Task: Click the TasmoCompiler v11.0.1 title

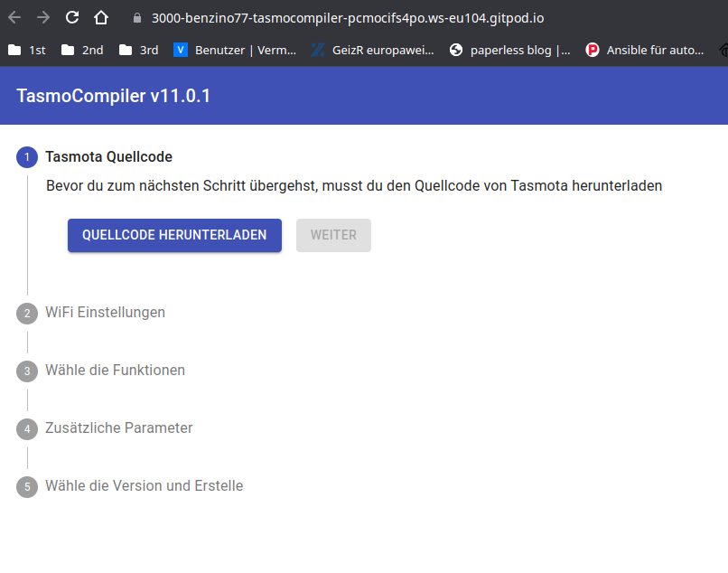Action: click(113, 96)
